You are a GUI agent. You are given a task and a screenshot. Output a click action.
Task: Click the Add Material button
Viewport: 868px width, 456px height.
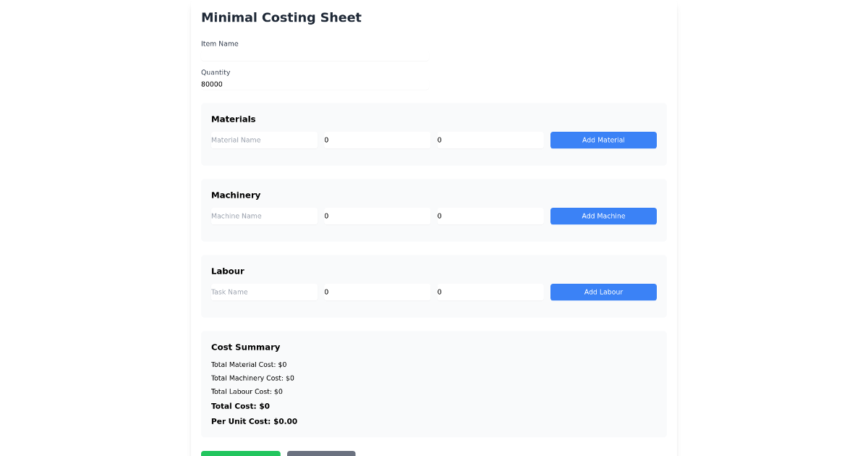tap(603, 140)
